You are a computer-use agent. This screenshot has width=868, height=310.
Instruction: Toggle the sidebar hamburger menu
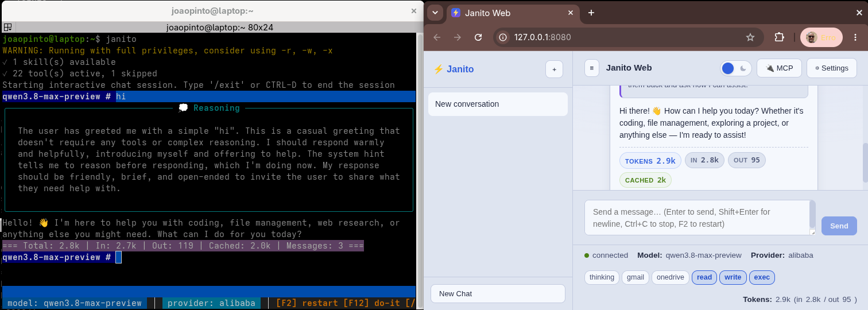592,68
